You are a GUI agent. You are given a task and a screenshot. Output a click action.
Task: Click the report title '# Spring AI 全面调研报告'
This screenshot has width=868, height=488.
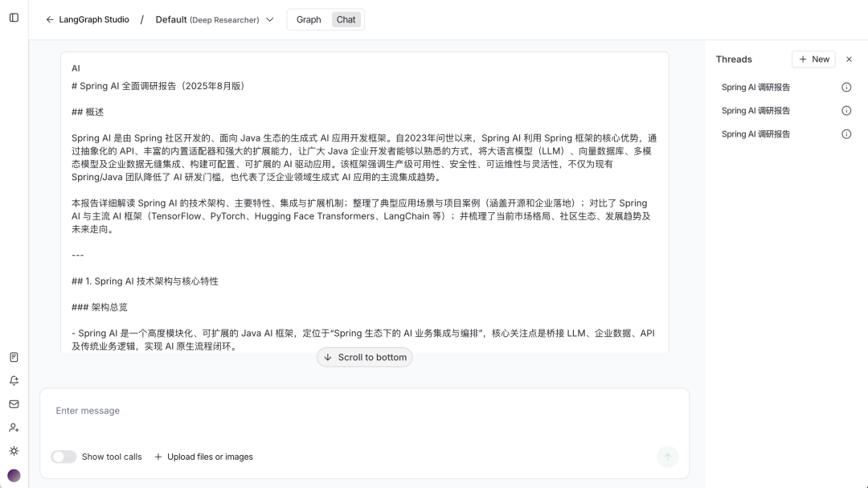point(159,86)
